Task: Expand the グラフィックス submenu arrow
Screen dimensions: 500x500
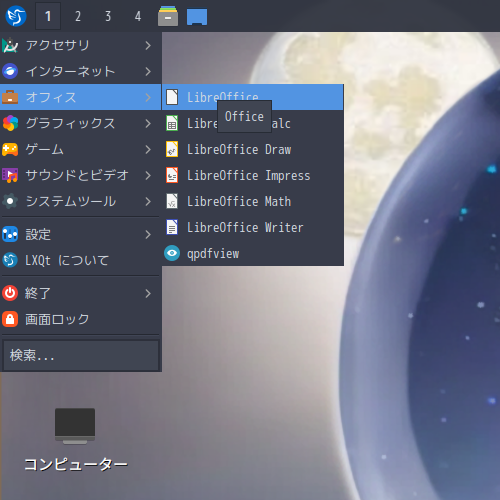Action: pos(148,123)
